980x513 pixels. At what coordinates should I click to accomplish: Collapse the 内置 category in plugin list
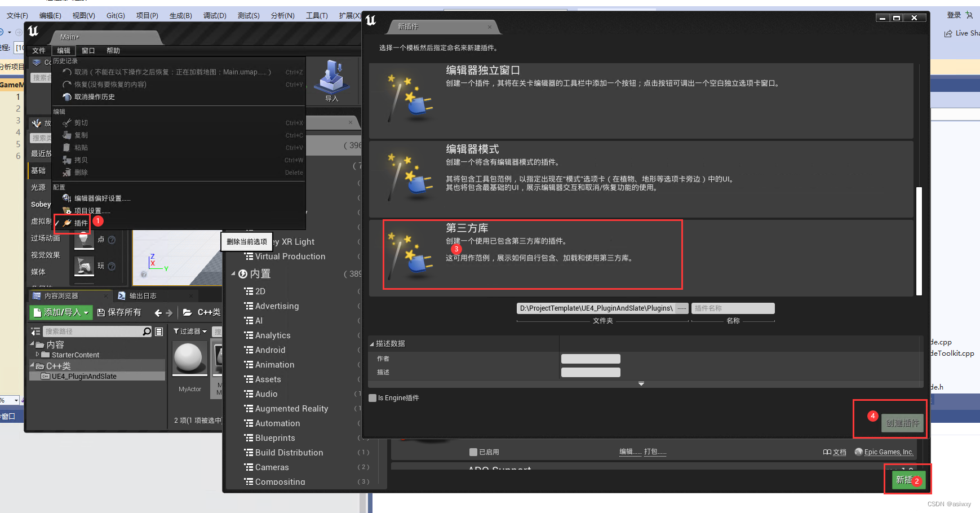[x=233, y=274]
